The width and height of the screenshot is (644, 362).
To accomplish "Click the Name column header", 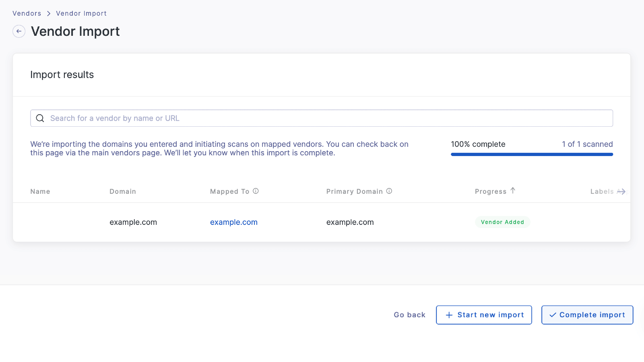I will (x=40, y=191).
